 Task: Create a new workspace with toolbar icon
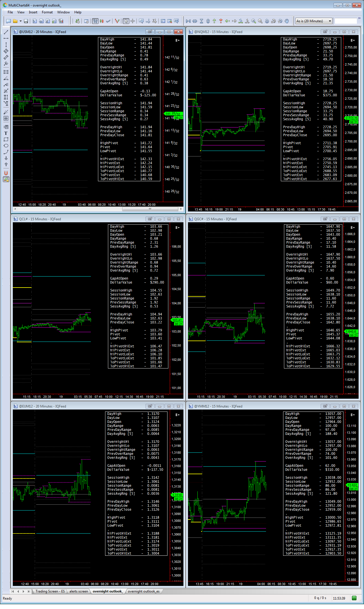pyautogui.click(x=9, y=21)
